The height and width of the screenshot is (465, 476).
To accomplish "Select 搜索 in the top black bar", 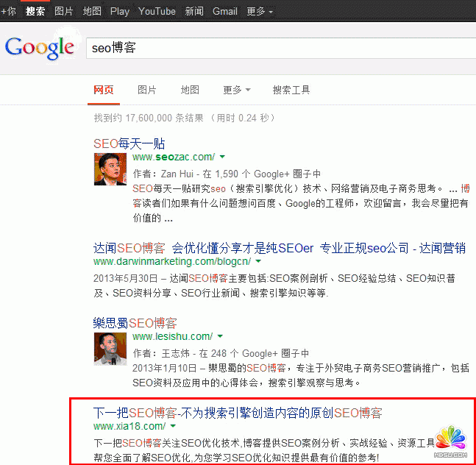I will [x=35, y=12].
